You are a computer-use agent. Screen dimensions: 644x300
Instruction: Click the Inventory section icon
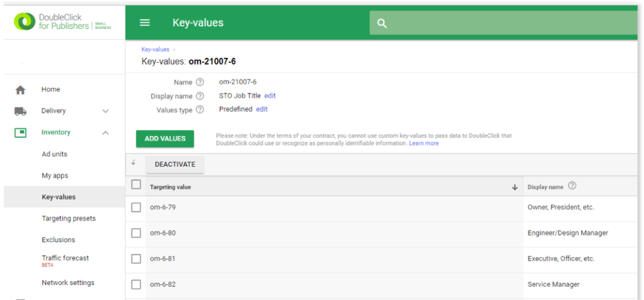coord(20,132)
